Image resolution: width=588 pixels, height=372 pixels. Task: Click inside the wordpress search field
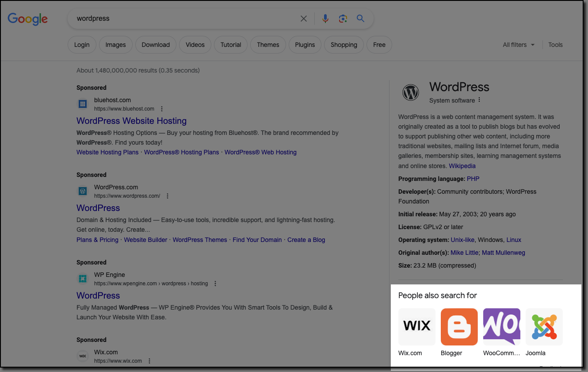pos(177,19)
